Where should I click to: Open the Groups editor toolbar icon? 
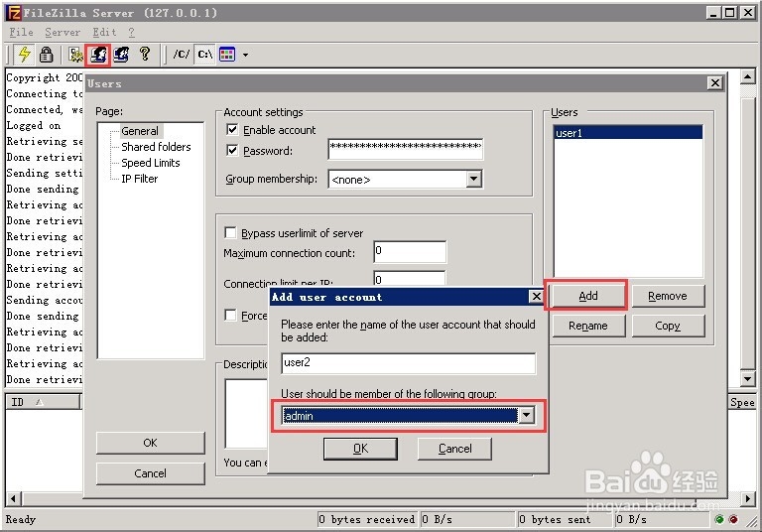tap(121, 55)
